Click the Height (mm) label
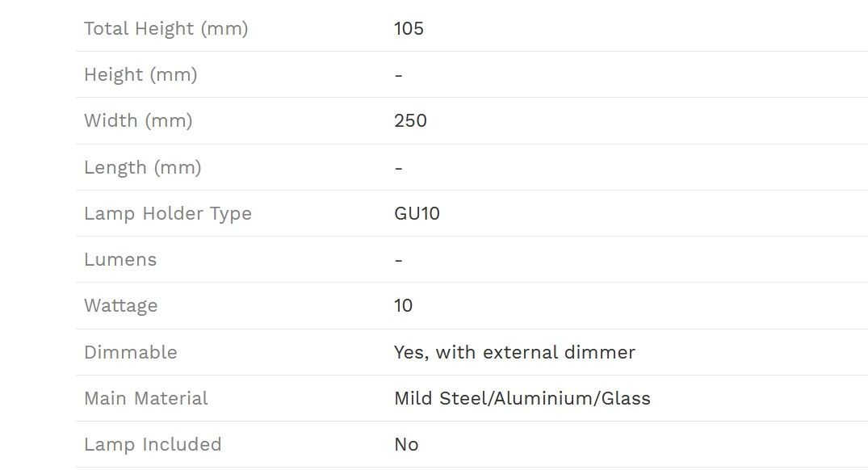Screen dimensions: 868x470 pyautogui.click(x=140, y=75)
